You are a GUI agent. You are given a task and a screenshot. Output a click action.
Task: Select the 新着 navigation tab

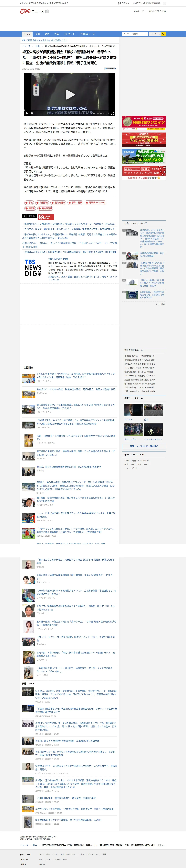point(38,34)
